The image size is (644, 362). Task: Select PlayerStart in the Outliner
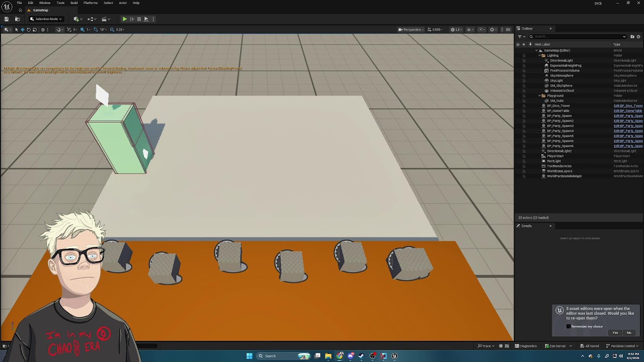click(x=555, y=156)
